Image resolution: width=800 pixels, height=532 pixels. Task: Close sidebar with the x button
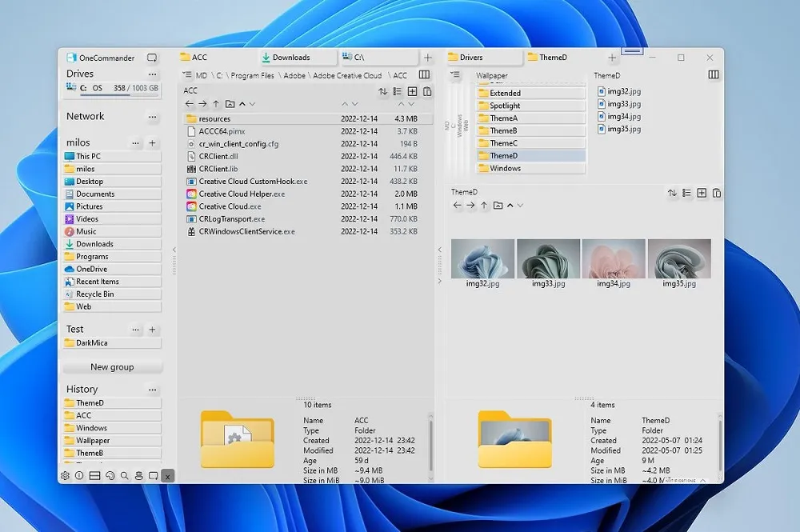[167, 476]
